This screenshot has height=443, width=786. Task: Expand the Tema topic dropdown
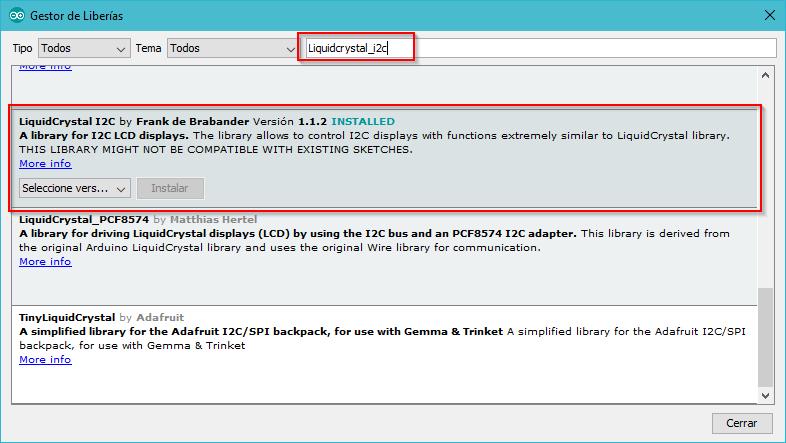228,48
